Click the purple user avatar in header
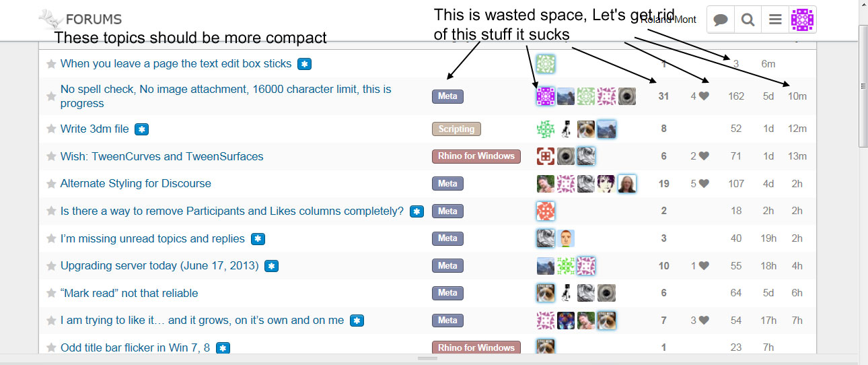This screenshot has width=868, height=365. point(803,20)
